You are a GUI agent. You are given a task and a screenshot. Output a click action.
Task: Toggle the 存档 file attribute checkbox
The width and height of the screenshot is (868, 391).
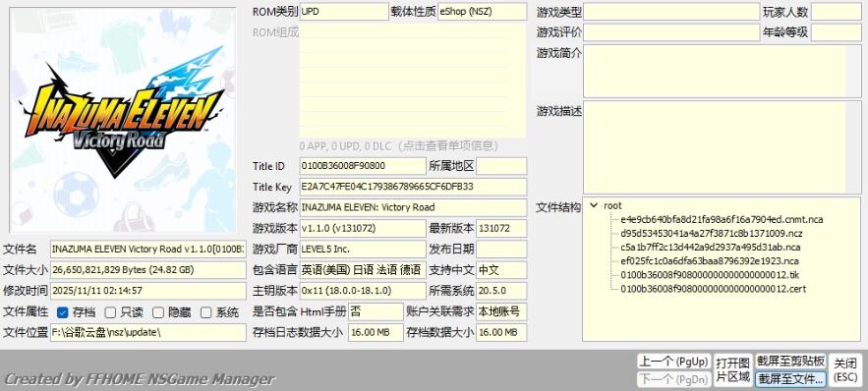point(63,312)
